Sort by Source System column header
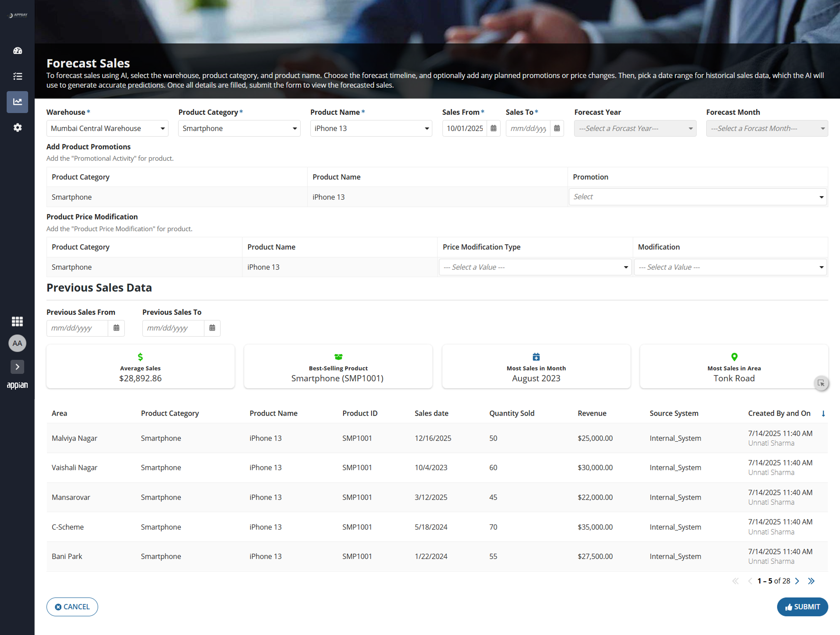 click(674, 413)
